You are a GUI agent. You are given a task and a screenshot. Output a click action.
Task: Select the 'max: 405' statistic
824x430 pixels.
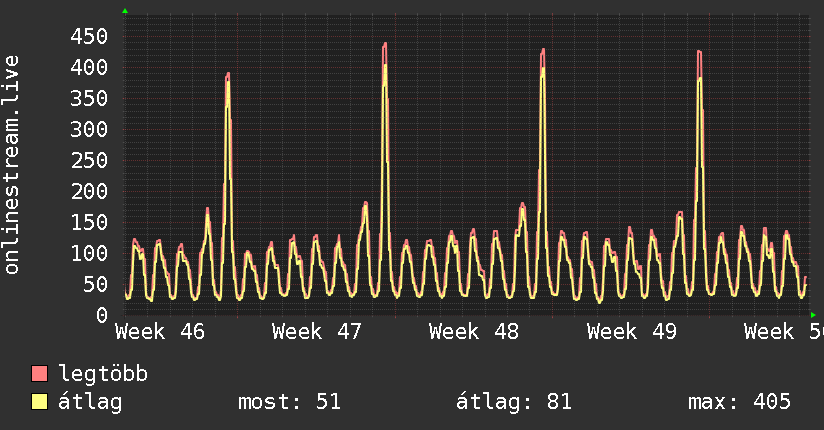739,402
